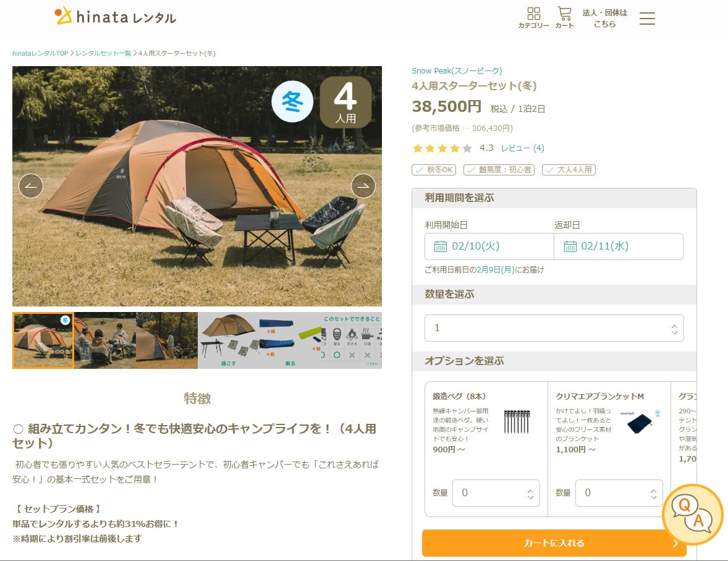This screenshot has width=728, height=561.
Task: Go to hinataレンタルTOP breadcrumb
Action: (x=40, y=53)
